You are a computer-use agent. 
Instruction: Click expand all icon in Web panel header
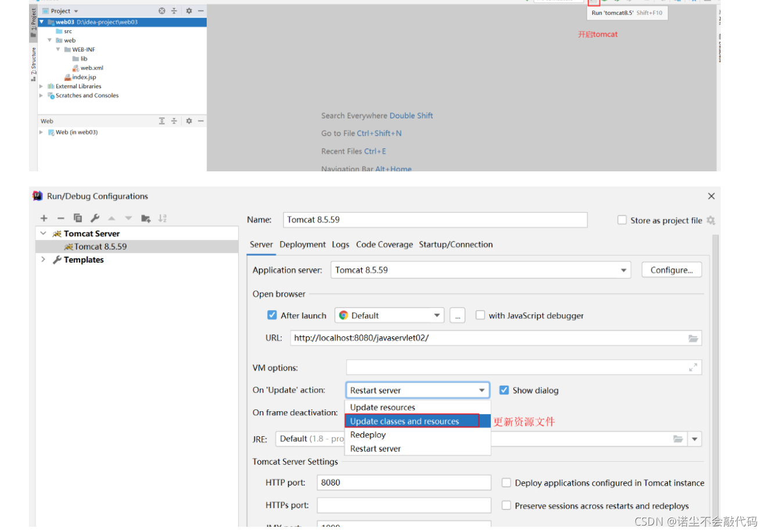coord(162,121)
